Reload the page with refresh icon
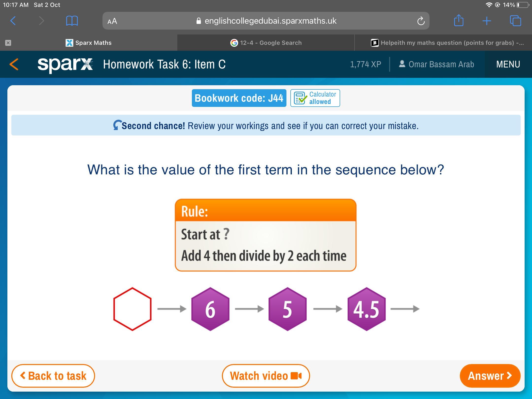 (x=421, y=21)
